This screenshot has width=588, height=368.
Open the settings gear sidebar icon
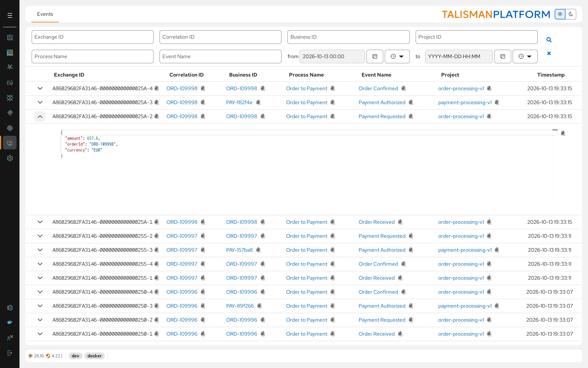[x=10, y=158]
